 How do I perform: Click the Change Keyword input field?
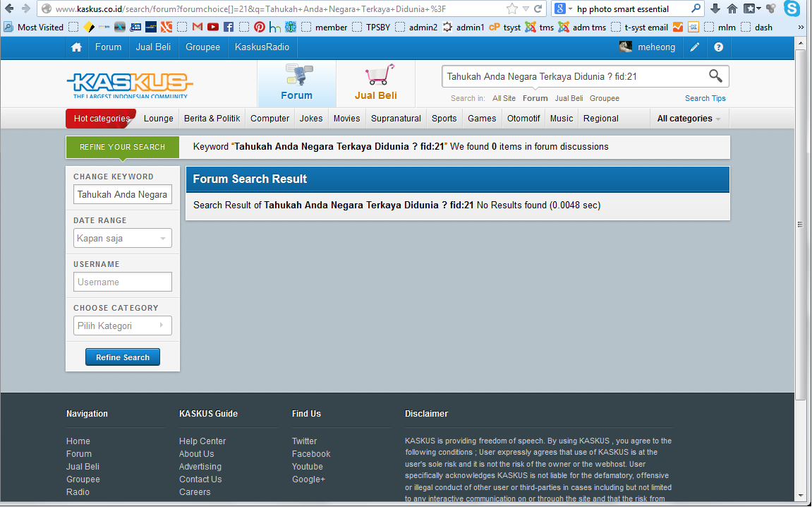click(123, 194)
